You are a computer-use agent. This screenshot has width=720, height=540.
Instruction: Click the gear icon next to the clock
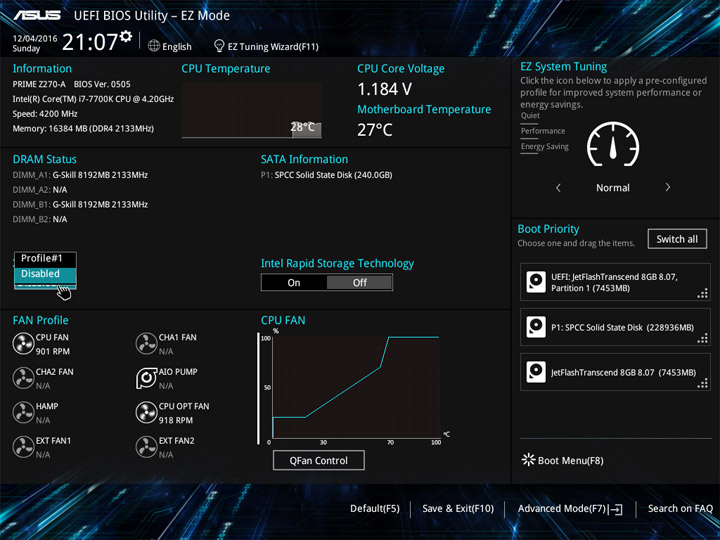(x=126, y=36)
